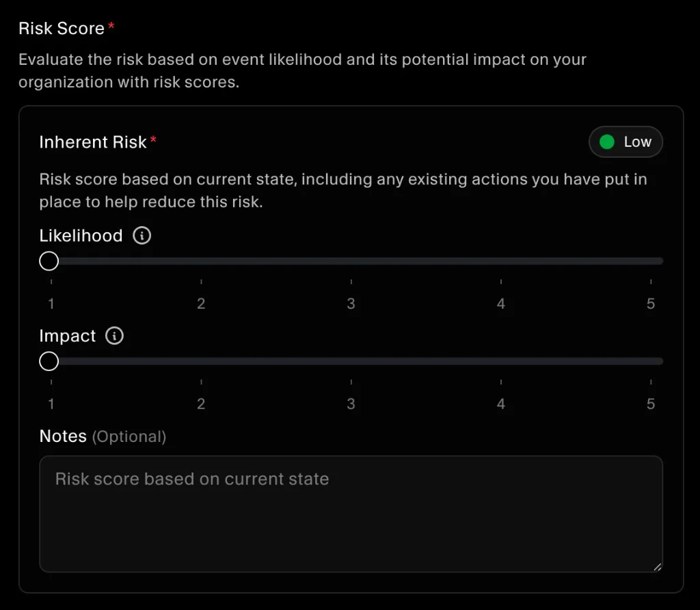Click the Inherent Risk section heading
Screen dimensions: 700x610
[x=92, y=141]
